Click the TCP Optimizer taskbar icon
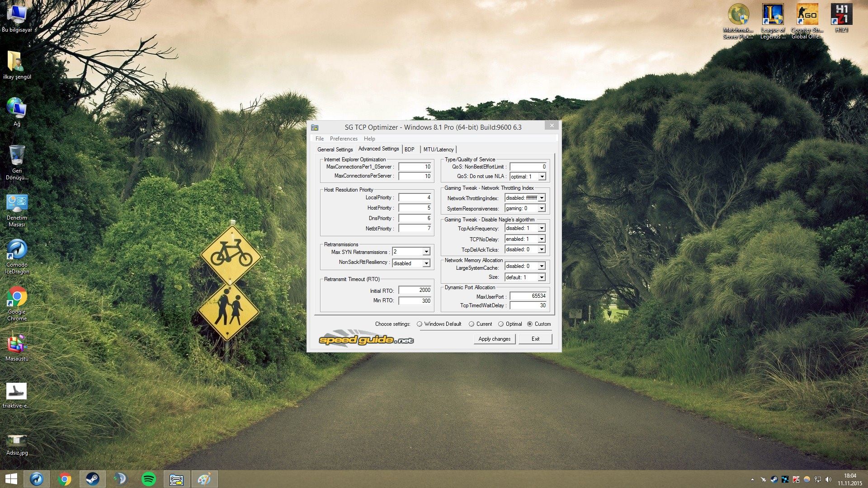Viewport: 868px width, 488px height. click(x=176, y=479)
